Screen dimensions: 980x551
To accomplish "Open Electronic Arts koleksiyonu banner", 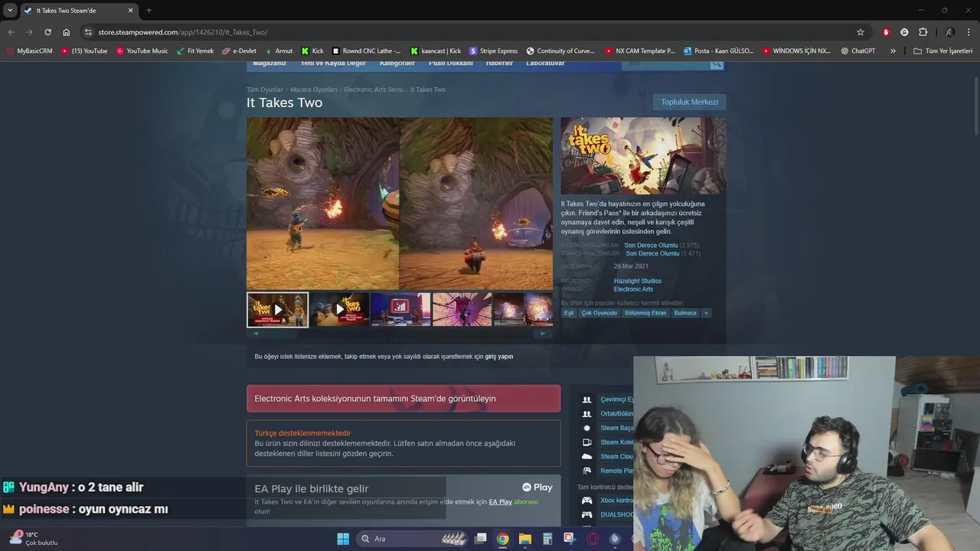I will (x=403, y=399).
